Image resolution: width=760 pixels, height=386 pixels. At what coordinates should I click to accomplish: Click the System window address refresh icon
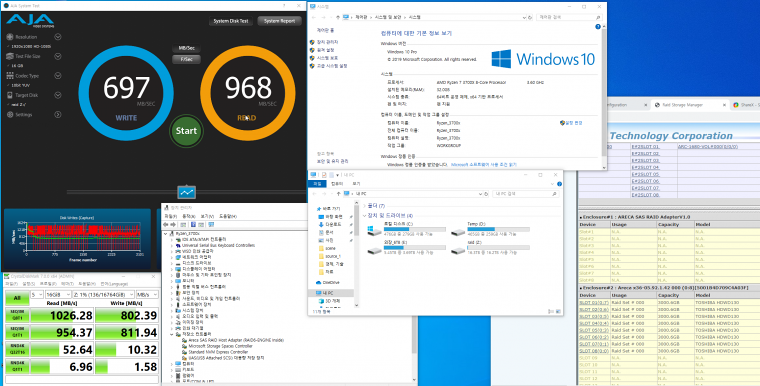tap(530, 17)
